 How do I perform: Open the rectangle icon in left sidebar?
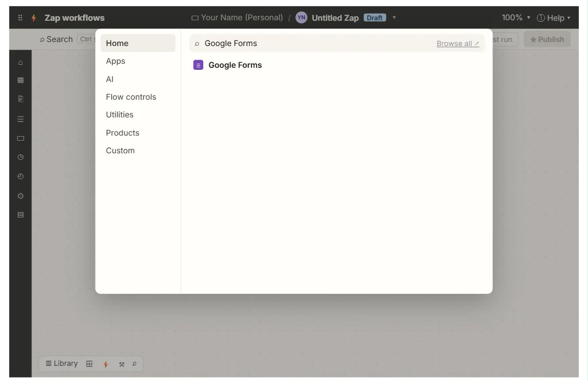tap(21, 138)
